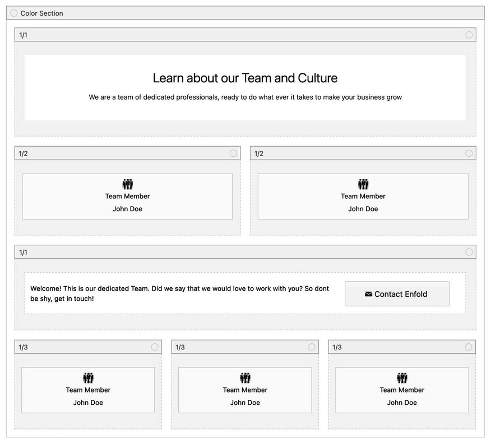Image resolution: width=491 pixels, height=448 pixels.
Task: Select "Team Member" text in the left 1/2 column
Action: tap(127, 196)
